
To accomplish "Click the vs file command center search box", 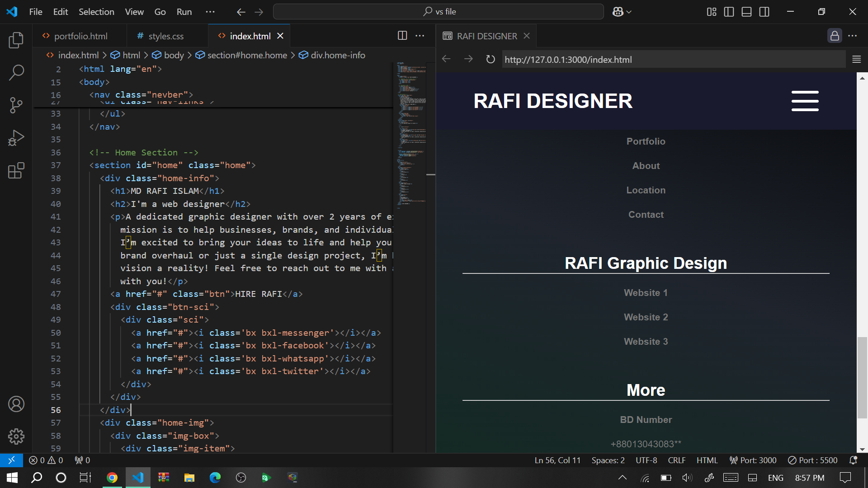I will click(x=439, y=12).
